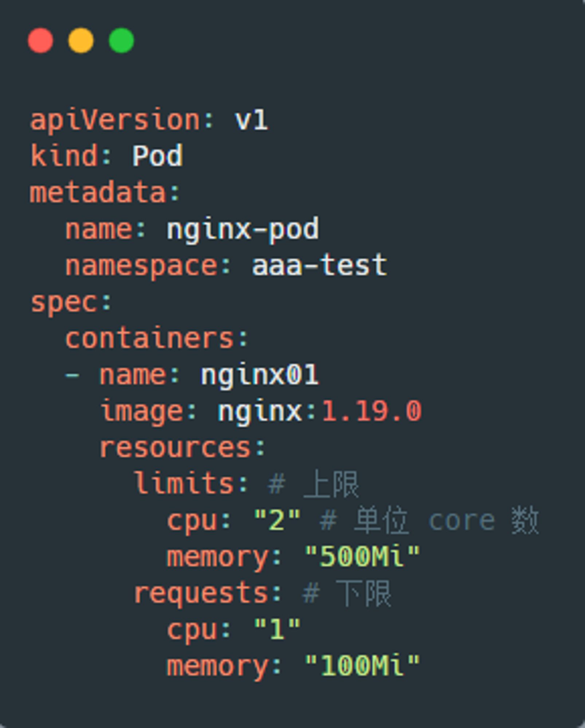Click the cpu request value "1"

277,629
